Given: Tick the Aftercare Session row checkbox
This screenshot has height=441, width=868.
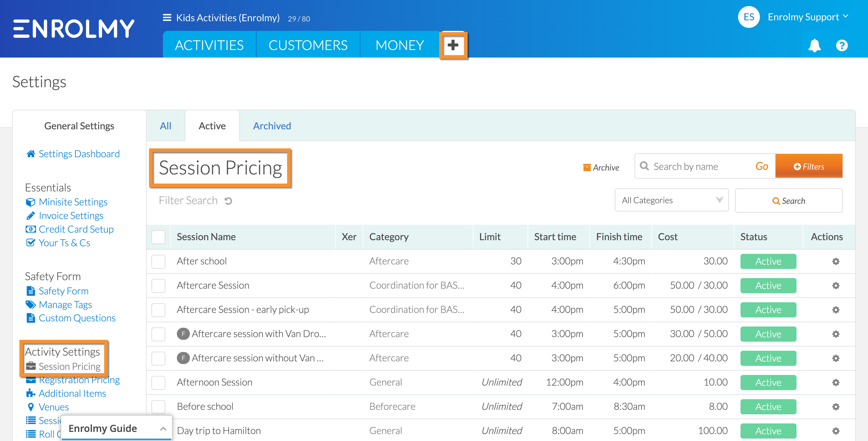Looking at the screenshot, I should tap(158, 286).
